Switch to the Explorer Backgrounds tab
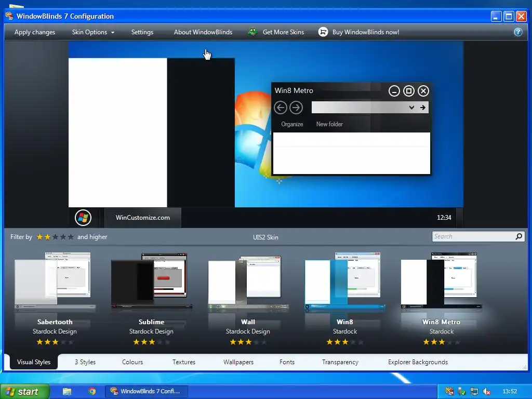The width and height of the screenshot is (532, 399). coord(418,362)
